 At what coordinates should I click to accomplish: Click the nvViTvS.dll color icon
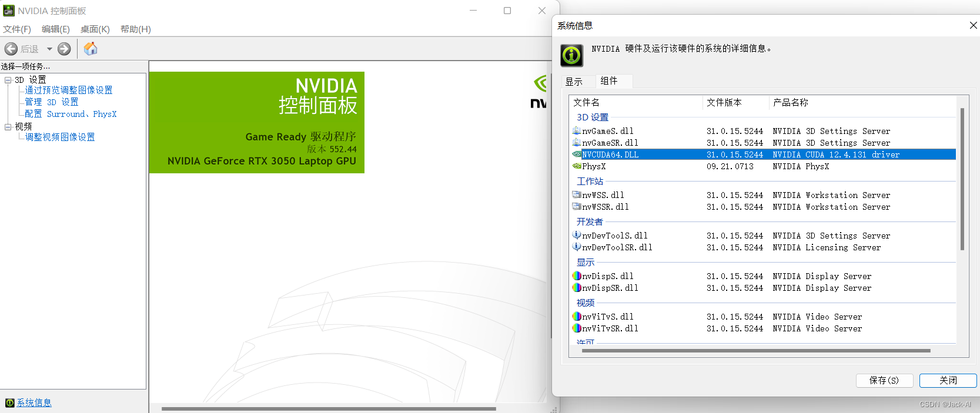[x=577, y=316]
